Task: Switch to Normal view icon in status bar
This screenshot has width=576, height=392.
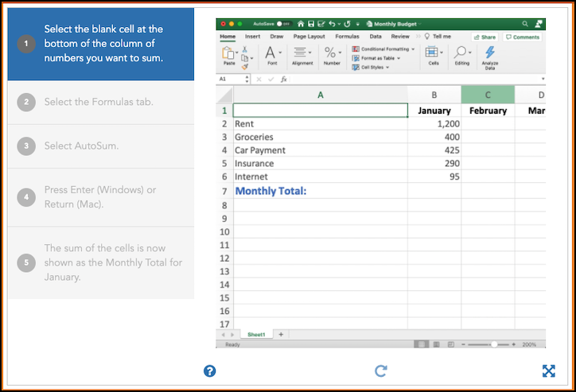Action: tap(422, 344)
